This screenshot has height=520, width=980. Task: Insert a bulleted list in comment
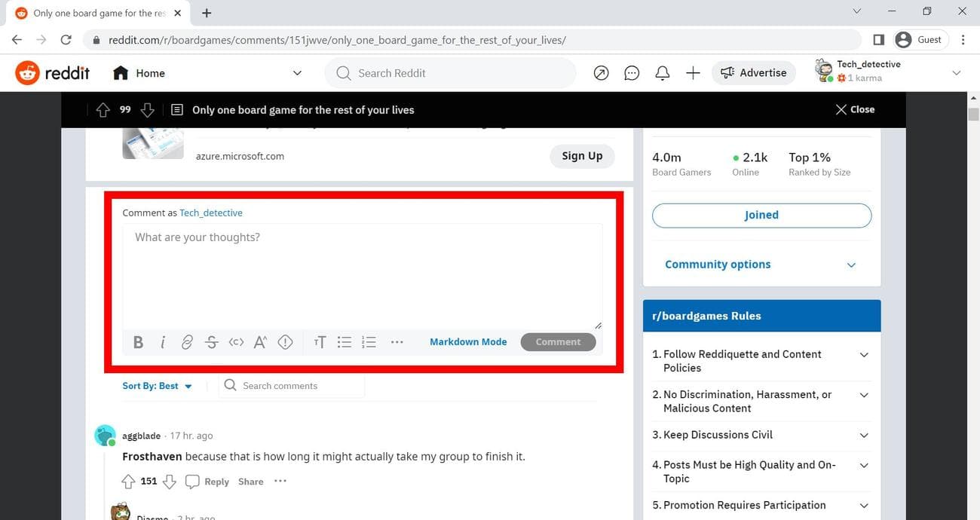click(x=345, y=342)
